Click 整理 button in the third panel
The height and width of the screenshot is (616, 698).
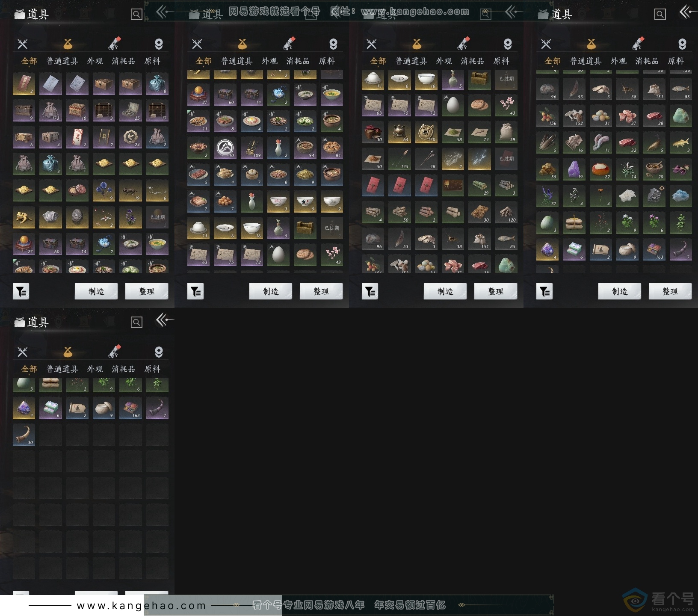click(496, 291)
